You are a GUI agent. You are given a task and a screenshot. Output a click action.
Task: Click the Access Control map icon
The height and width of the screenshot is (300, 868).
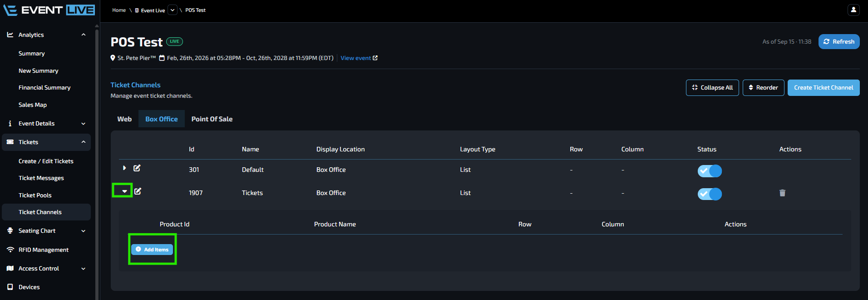point(10,269)
